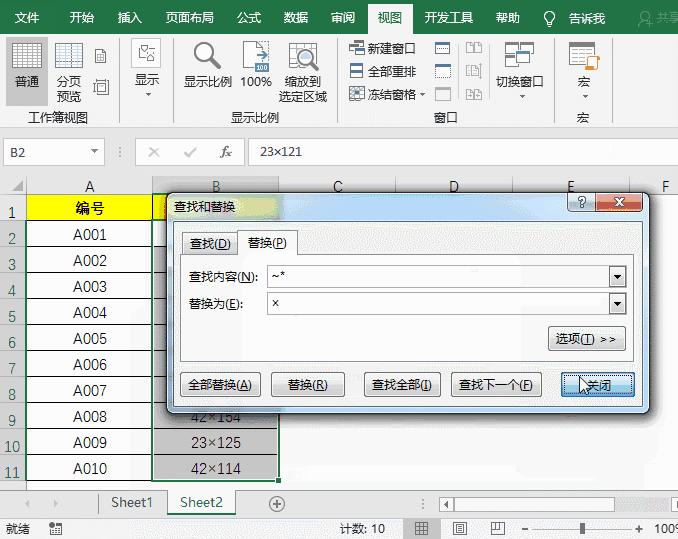This screenshot has width=678, height=539.
Task: Click Find Next (查找下一个) button
Action: coord(496,385)
